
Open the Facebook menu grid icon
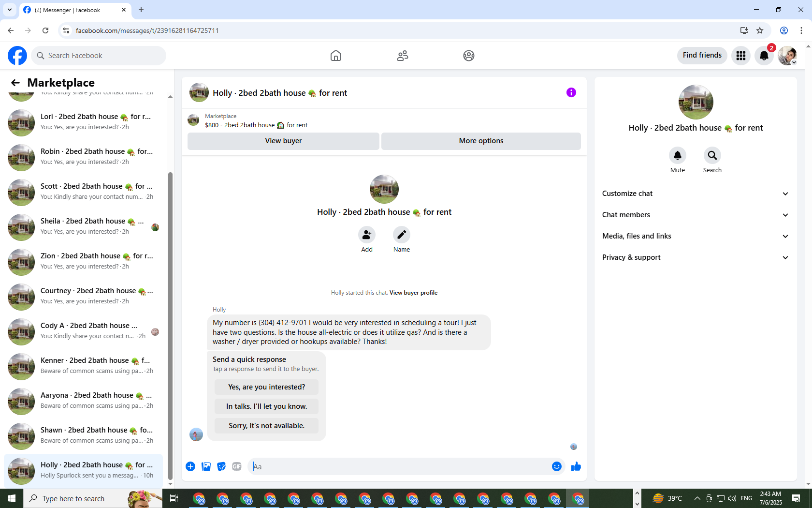pyautogui.click(x=741, y=56)
